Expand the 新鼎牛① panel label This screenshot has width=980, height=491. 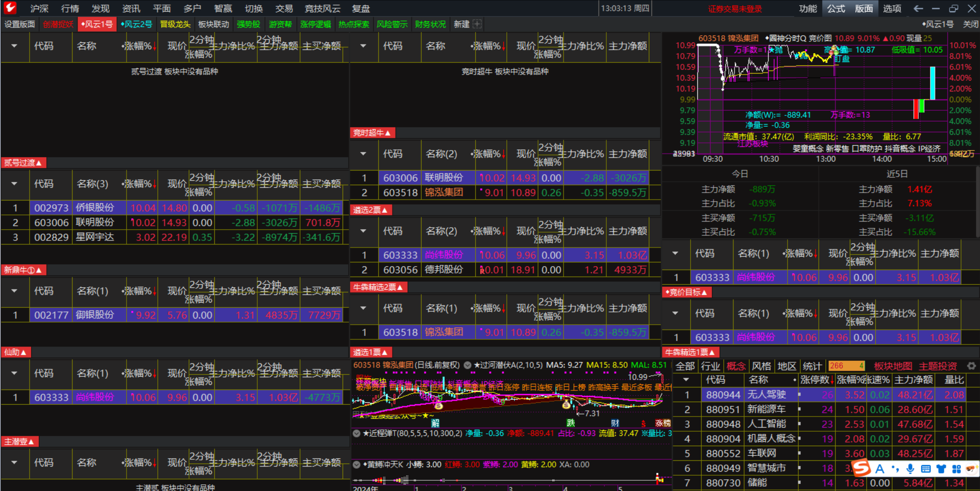(x=23, y=270)
